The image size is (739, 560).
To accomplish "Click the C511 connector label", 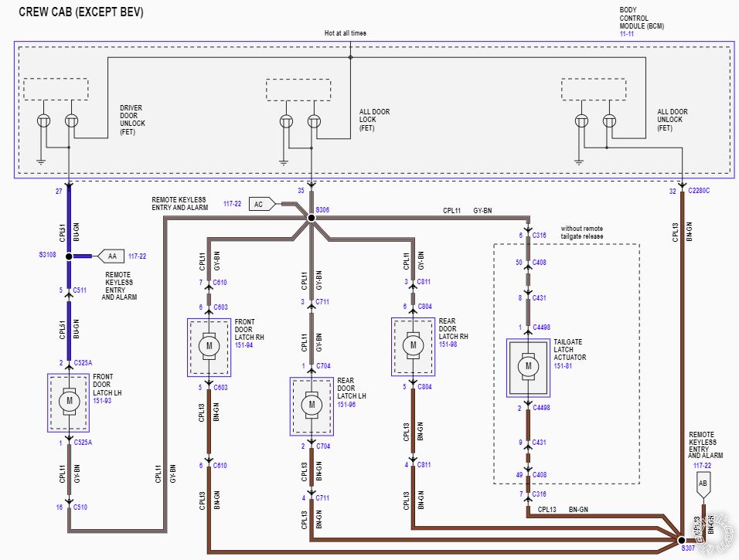I will [80, 290].
